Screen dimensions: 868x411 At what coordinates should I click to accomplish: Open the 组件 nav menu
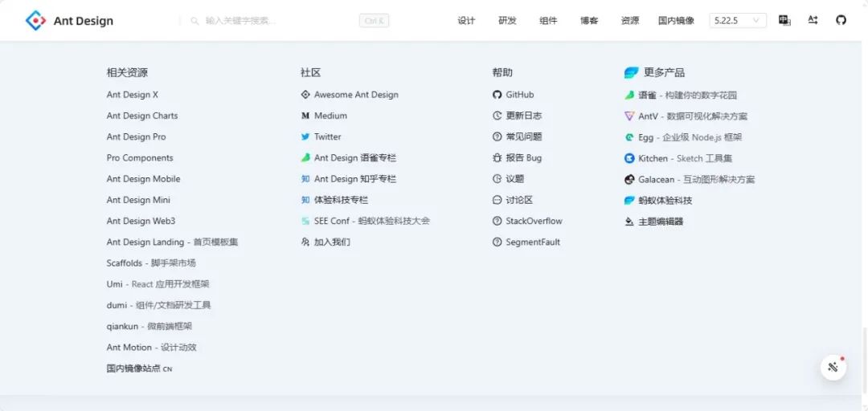pos(548,20)
